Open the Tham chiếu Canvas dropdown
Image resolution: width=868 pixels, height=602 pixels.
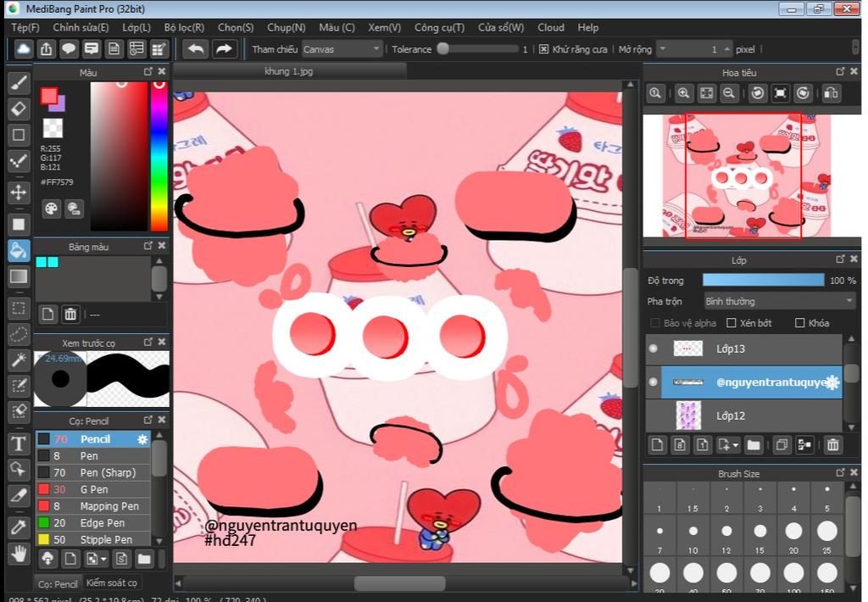click(342, 49)
